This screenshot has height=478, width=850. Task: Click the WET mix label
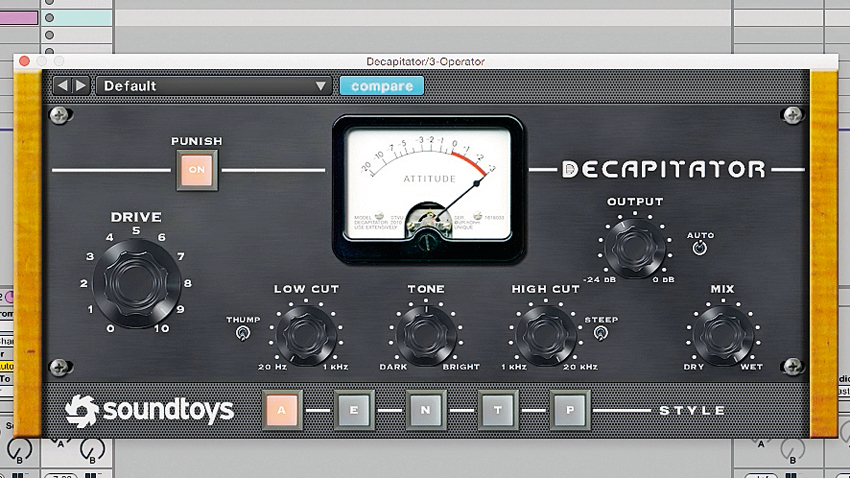(x=751, y=367)
